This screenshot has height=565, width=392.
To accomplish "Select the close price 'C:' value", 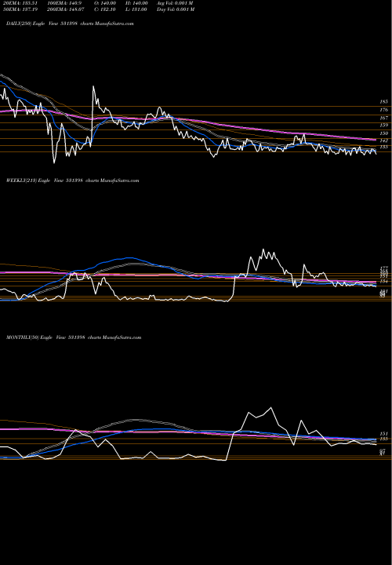I will (105, 9).
